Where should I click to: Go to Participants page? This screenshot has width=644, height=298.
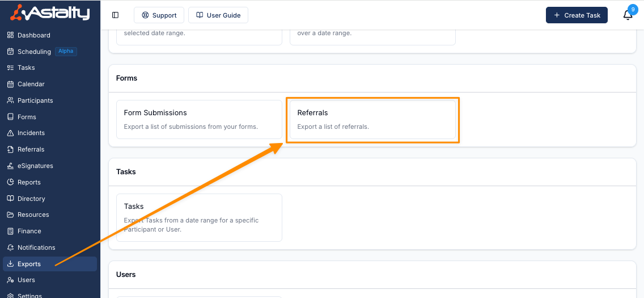[35, 100]
